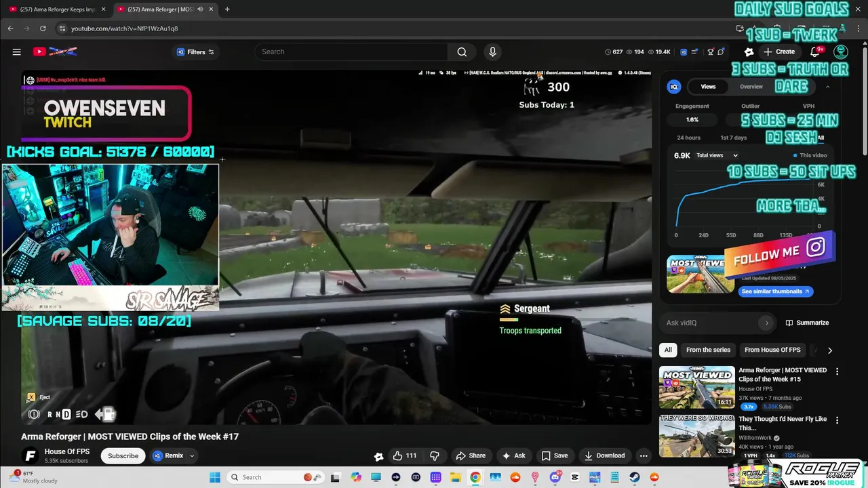Switch to the Overview tab in vidIQ panel
Viewport: 868px width, 488px height.
coord(751,87)
